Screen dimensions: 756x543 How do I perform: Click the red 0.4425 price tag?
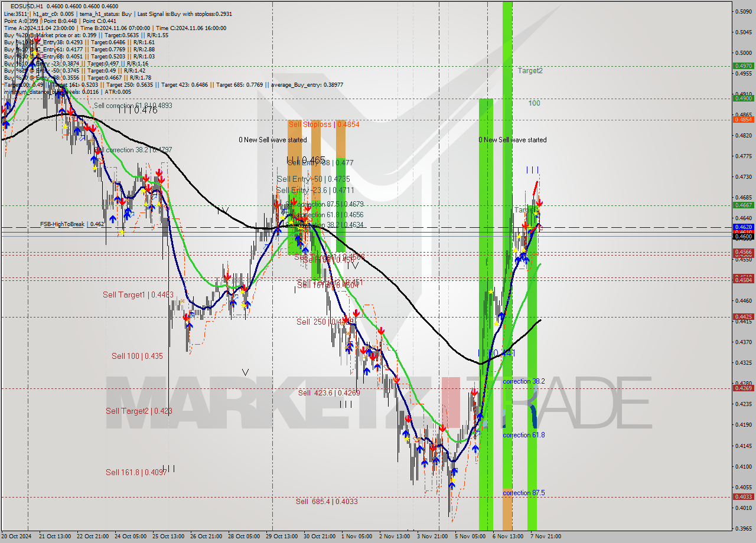pyautogui.click(x=743, y=317)
